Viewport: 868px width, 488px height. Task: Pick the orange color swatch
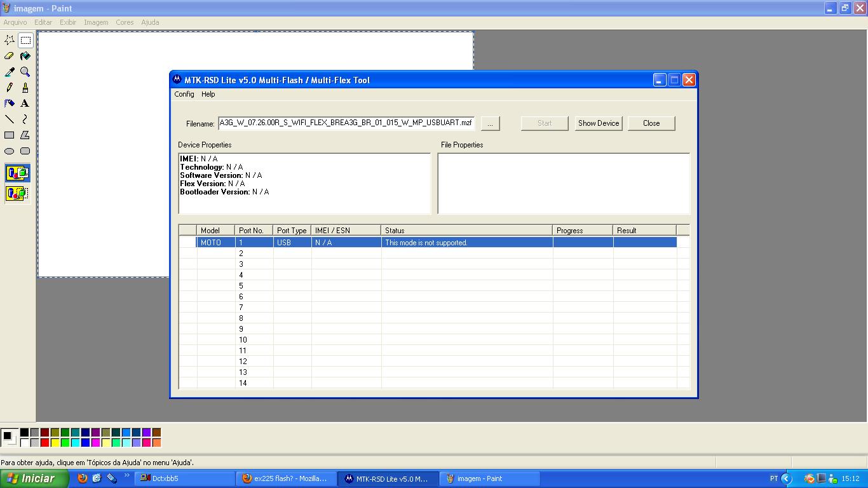156,442
